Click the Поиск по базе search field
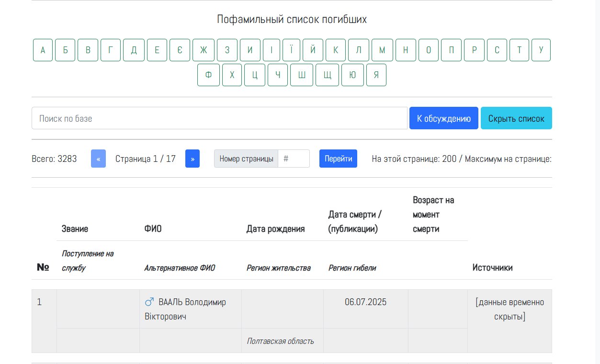The height and width of the screenshot is (364, 600). tap(219, 118)
